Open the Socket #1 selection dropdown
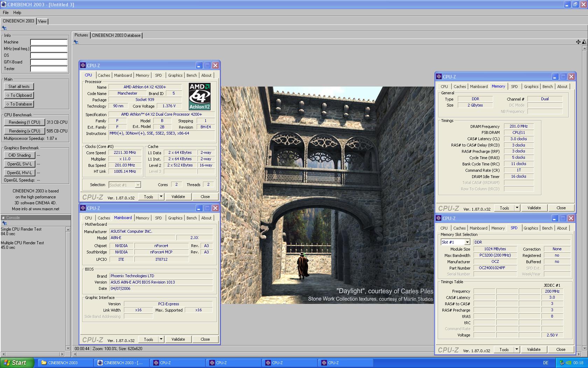 (x=138, y=185)
